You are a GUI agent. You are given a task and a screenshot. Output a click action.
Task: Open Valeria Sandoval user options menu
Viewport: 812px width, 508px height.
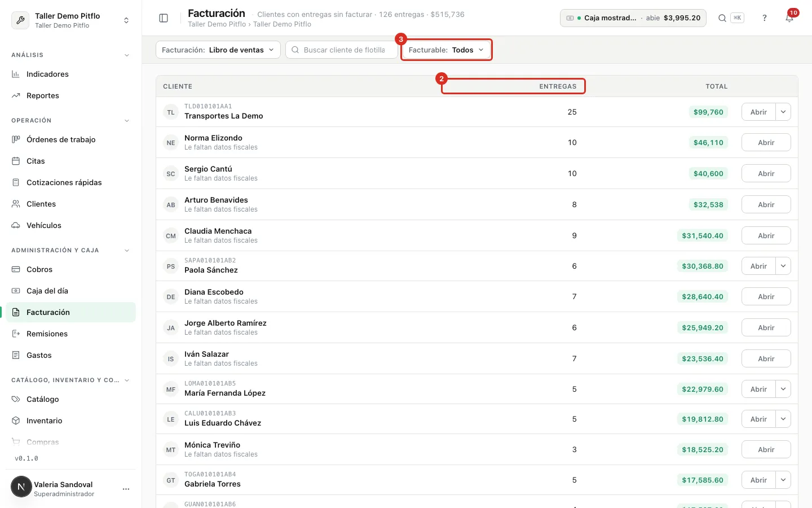click(x=126, y=489)
